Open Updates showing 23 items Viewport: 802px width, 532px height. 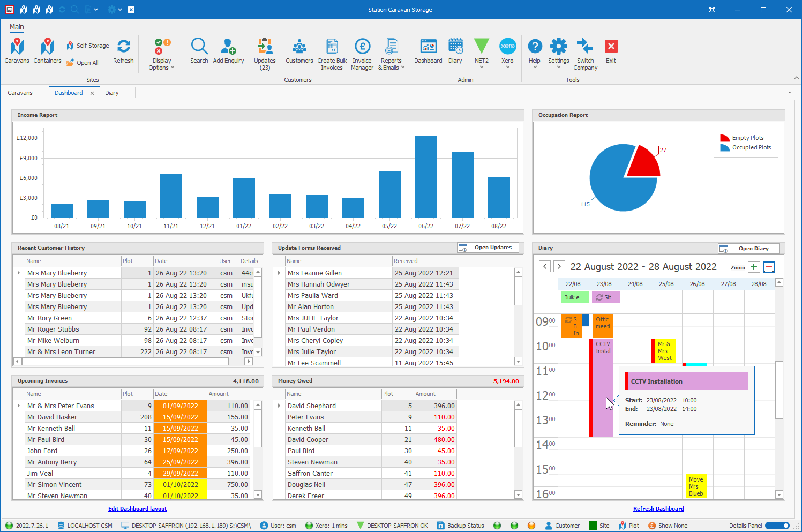(265, 53)
